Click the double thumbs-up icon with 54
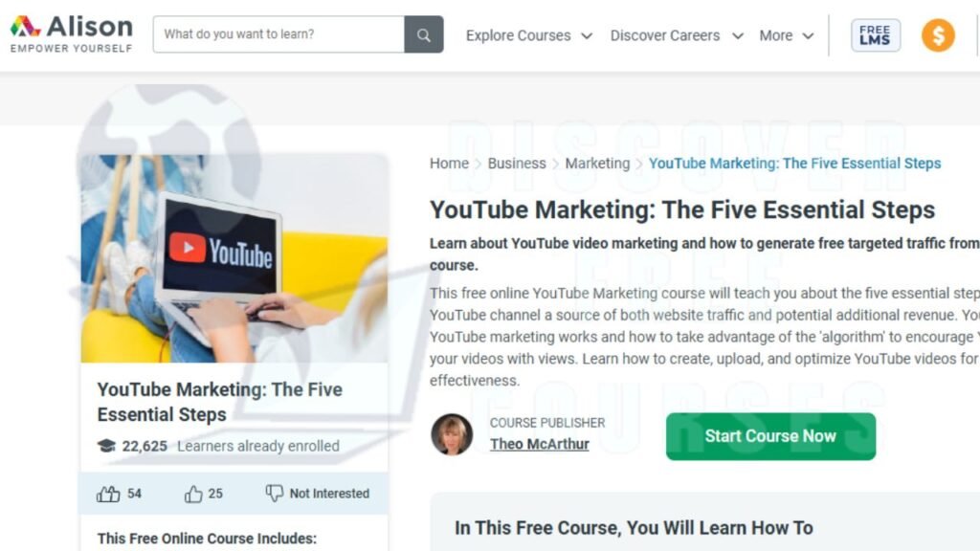980x551 pixels. tap(108, 494)
